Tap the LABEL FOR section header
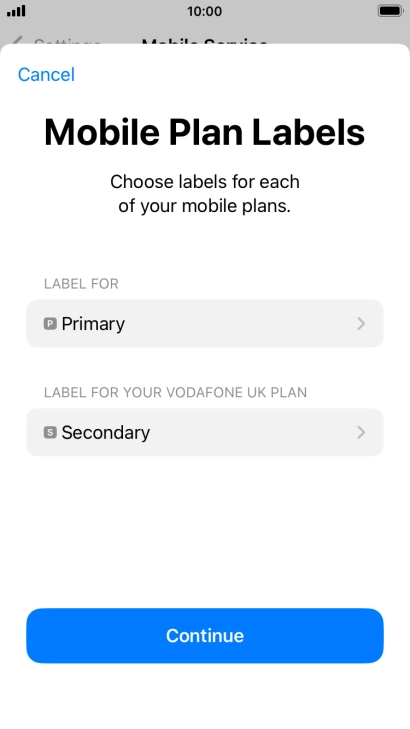This screenshot has width=410, height=729. (x=81, y=284)
